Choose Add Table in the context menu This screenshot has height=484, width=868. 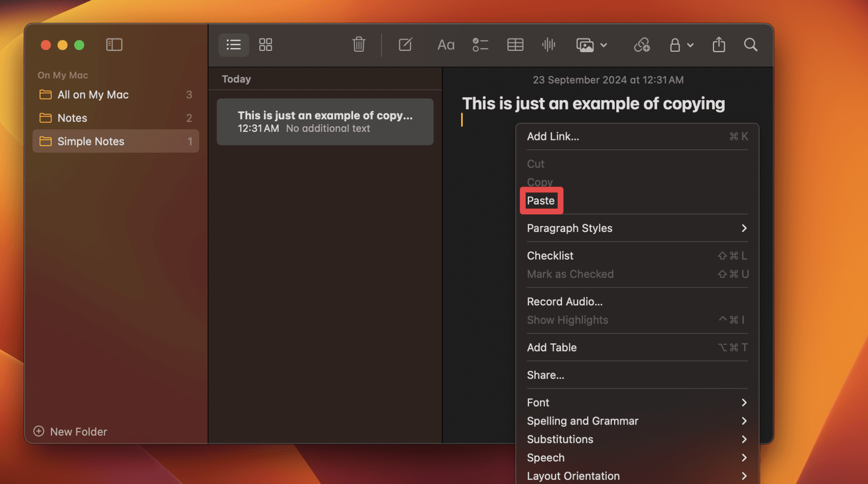(551, 347)
